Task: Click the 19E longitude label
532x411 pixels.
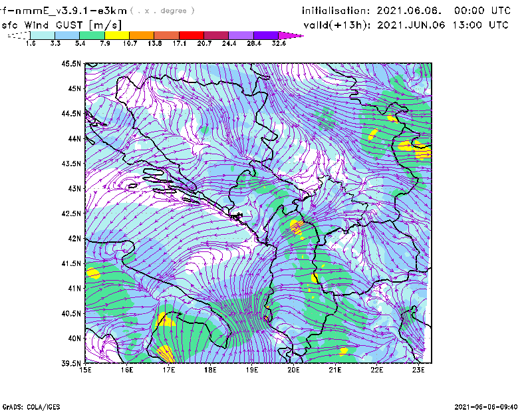Action: click(x=252, y=370)
